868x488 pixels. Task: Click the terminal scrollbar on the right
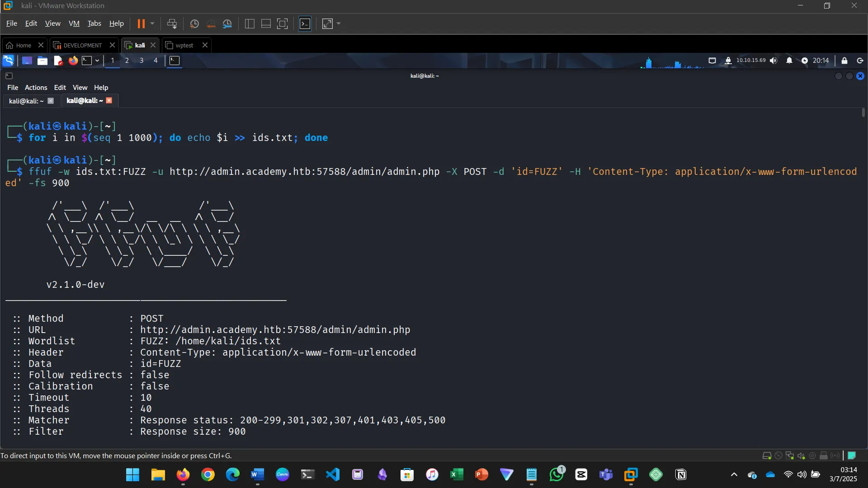coord(863,112)
